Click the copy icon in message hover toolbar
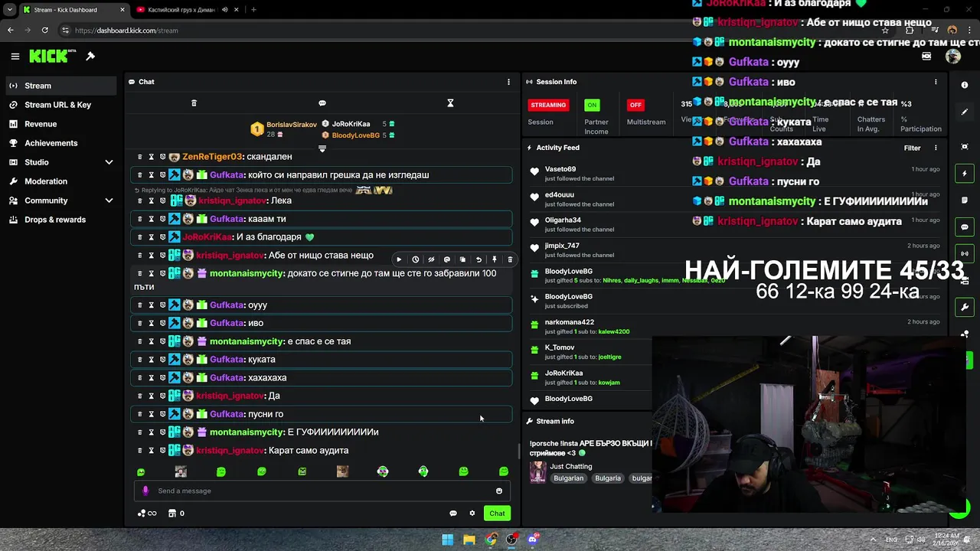 462,259
